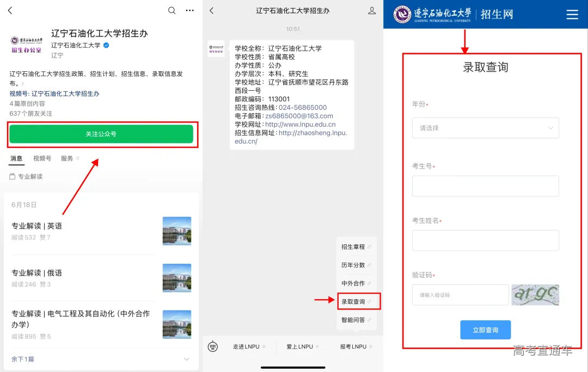Tap the back arrow in the chat window
Image resolution: width=588 pixels, height=372 pixels.
pos(212,10)
